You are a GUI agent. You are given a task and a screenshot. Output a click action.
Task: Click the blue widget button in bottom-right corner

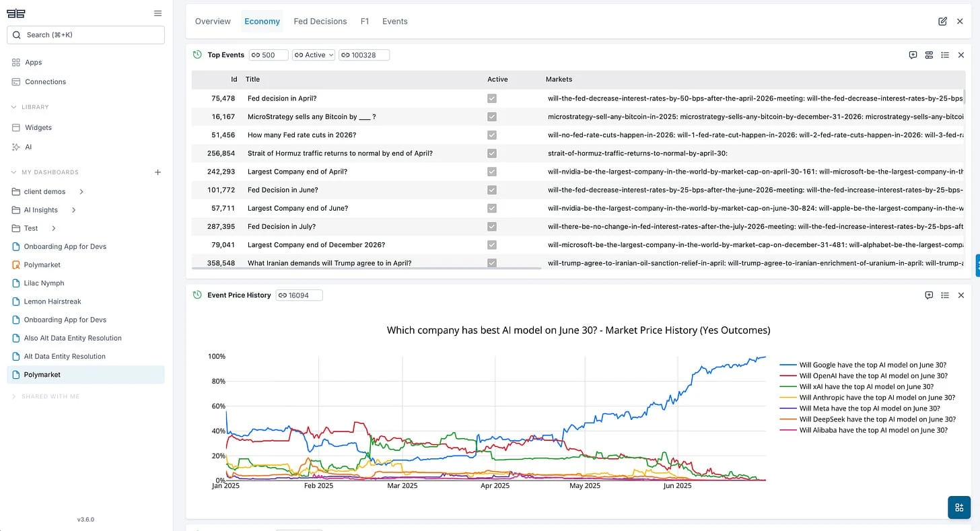[958, 507]
